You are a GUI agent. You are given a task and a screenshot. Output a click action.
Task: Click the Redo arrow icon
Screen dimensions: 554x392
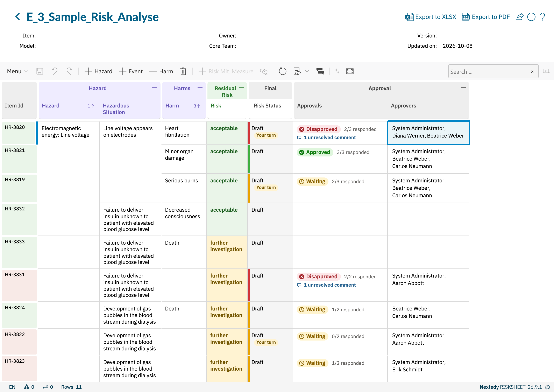pos(69,71)
